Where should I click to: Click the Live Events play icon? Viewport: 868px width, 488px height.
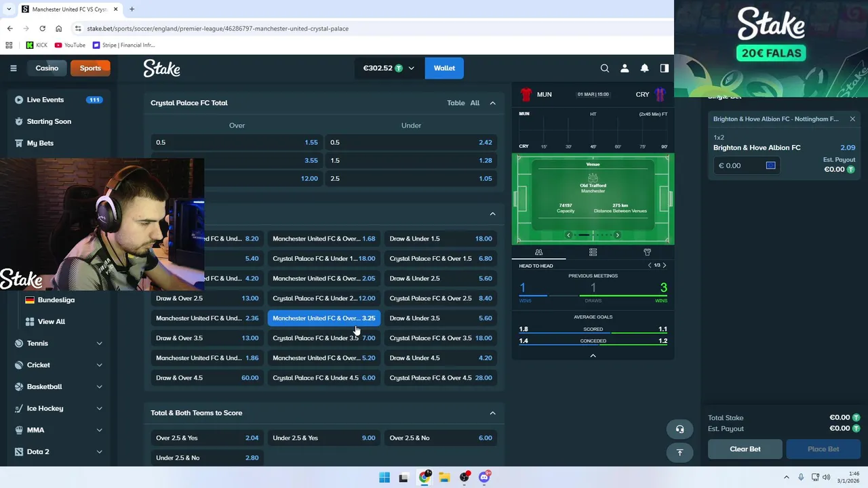click(19, 100)
